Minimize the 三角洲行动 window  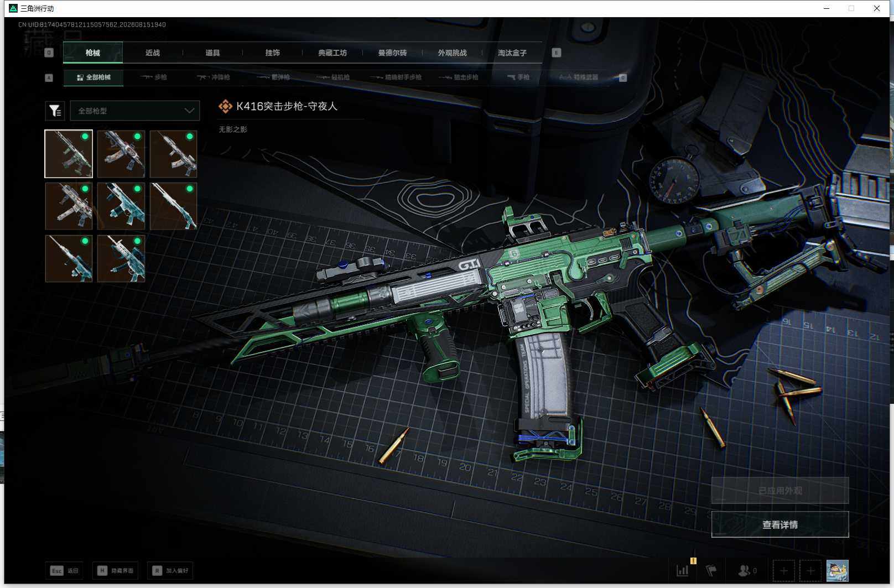tap(827, 8)
